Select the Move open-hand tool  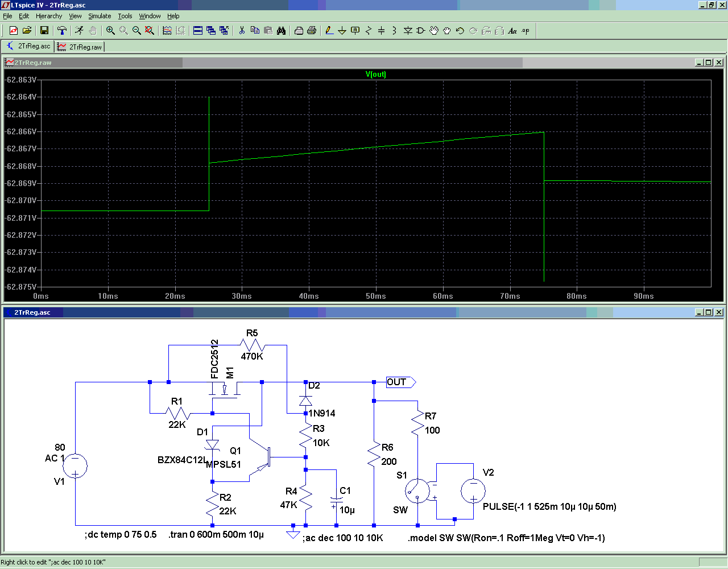click(434, 31)
